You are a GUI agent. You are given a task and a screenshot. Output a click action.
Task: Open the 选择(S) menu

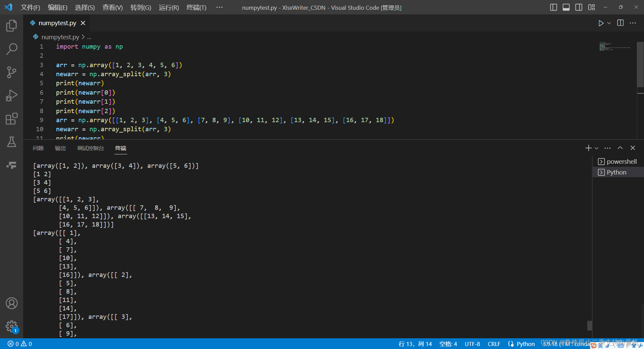coord(85,7)
